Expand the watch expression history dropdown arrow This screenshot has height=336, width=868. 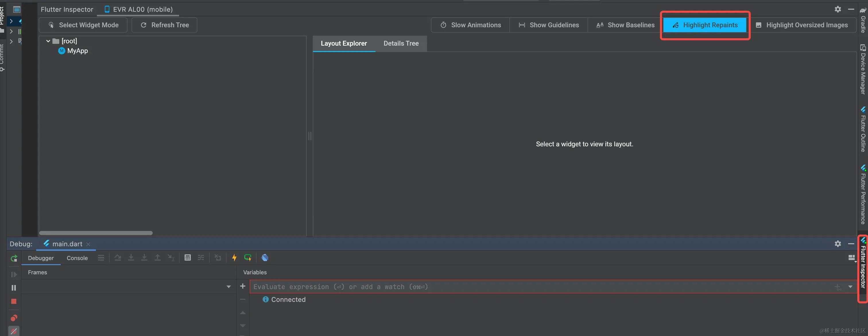pyautogui.click(x=850, y=287)
